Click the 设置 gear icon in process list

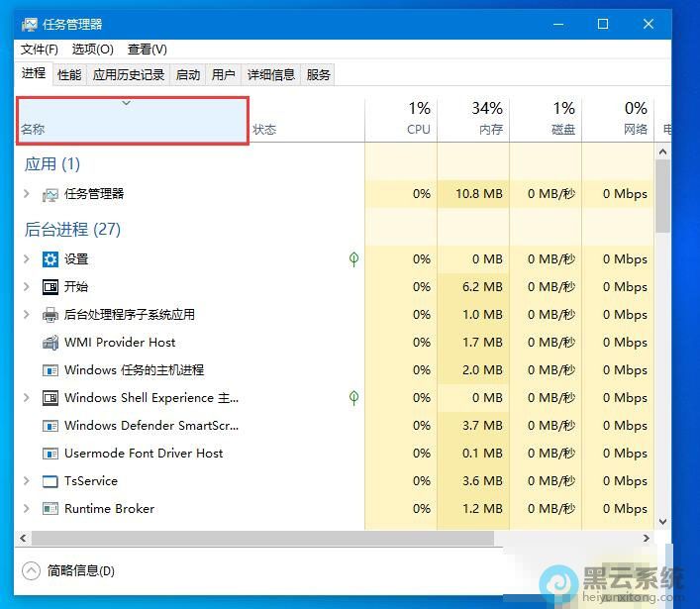(x=50, y=259)
